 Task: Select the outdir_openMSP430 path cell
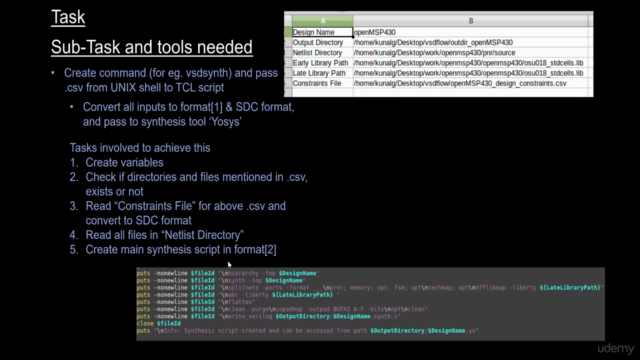[471, 42]
